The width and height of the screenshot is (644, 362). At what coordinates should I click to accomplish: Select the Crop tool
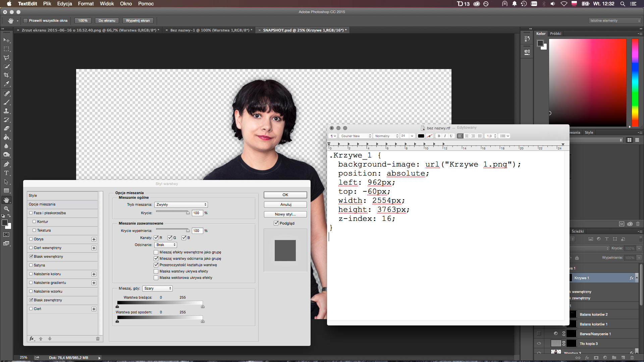(6, 75)
